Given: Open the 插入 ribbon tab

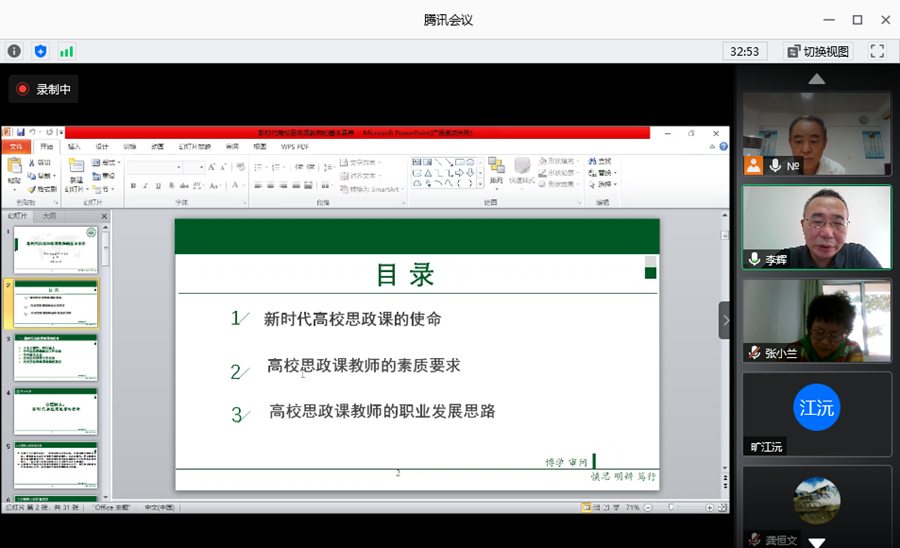Looking at the screenshot, I should click(74, 146).
